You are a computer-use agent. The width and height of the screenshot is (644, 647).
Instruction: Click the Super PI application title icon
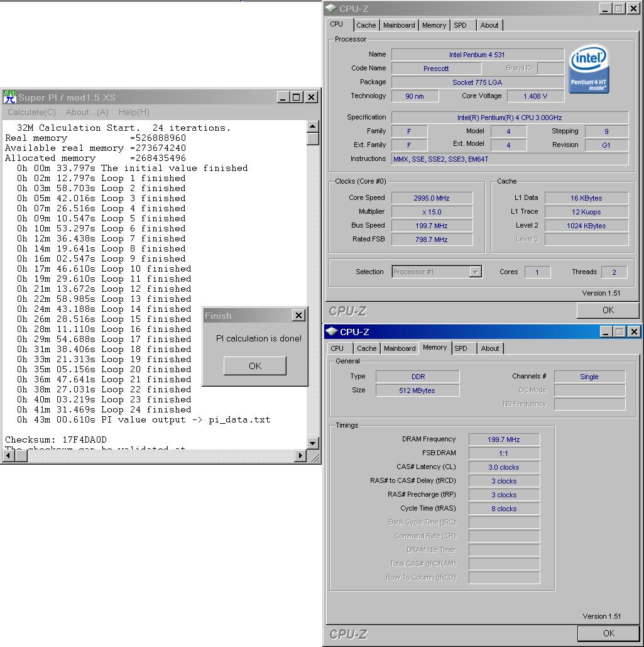[10, 97]
